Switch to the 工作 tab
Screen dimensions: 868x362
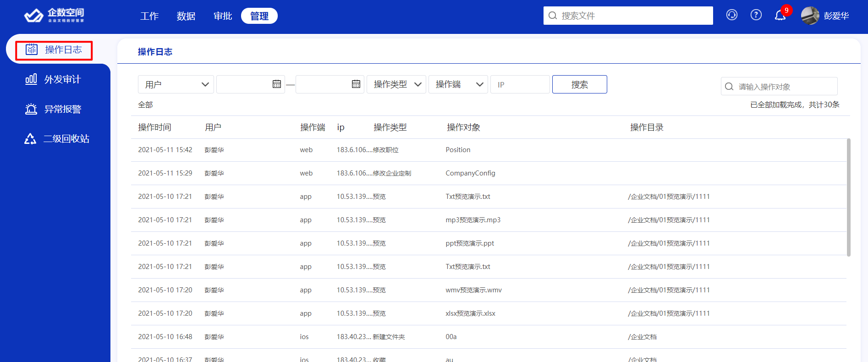[x=149, y=16]
